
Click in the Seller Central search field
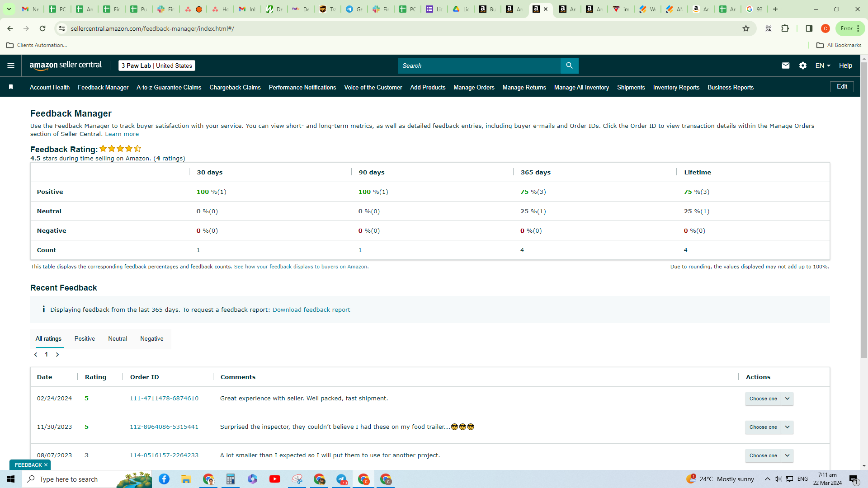coord(479,66)
